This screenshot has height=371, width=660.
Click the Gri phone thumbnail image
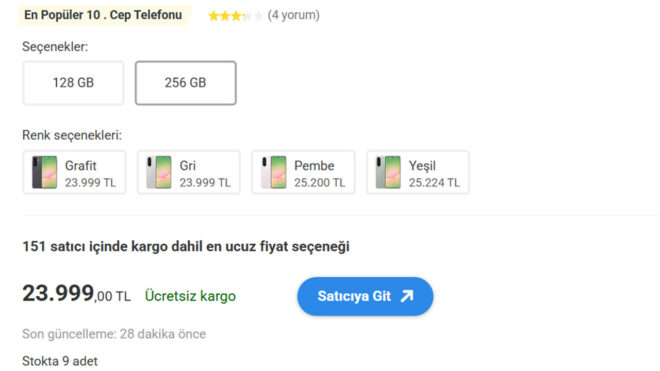(x=159, y=172)
